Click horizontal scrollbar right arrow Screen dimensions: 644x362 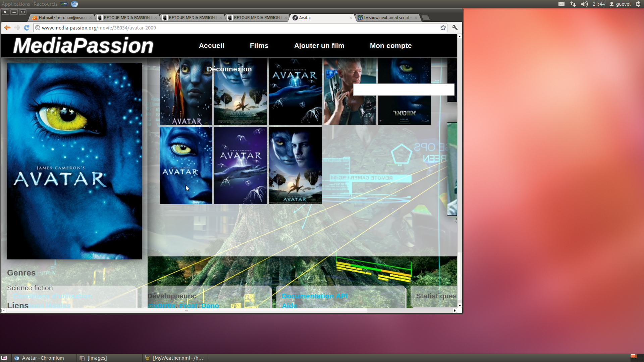(455, 310)
